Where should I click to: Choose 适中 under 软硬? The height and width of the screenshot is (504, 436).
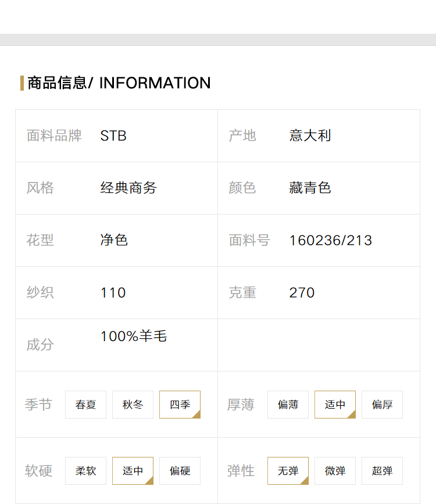[133, 470]
